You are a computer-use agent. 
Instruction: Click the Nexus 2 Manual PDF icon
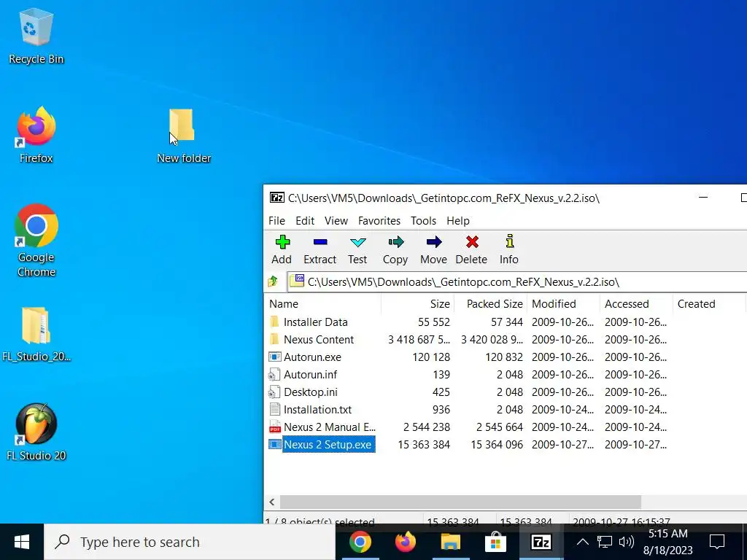coord(275,427)
